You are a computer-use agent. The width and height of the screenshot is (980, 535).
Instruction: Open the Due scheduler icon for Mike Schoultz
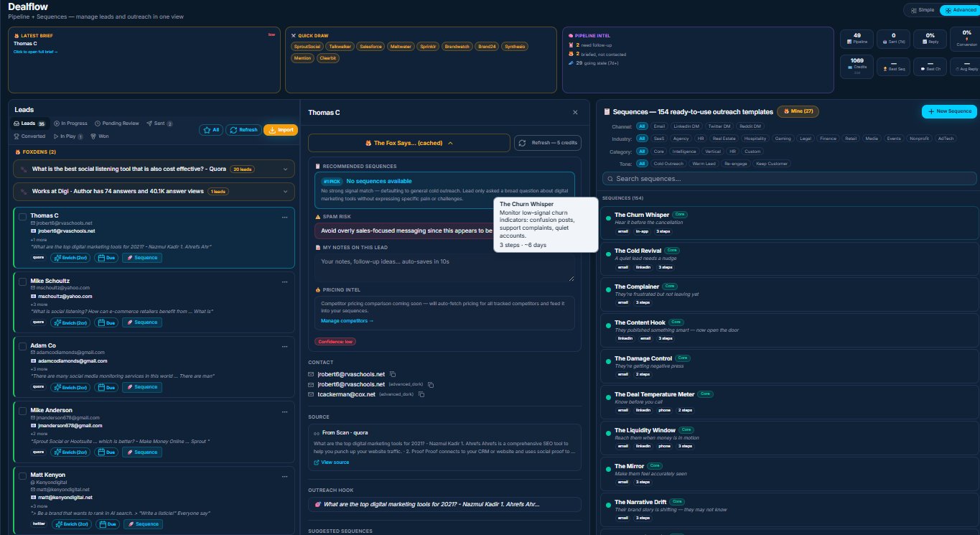tap(108, 322)
